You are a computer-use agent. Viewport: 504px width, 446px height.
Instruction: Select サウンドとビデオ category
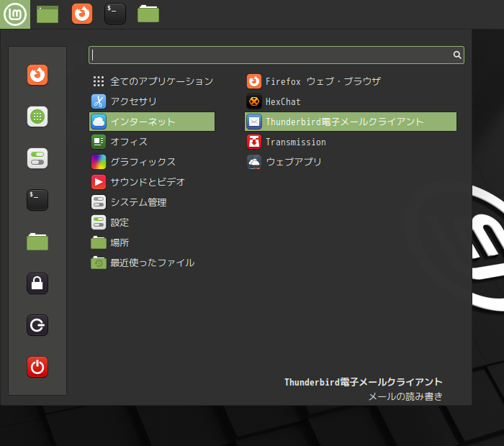pos(152,182)
